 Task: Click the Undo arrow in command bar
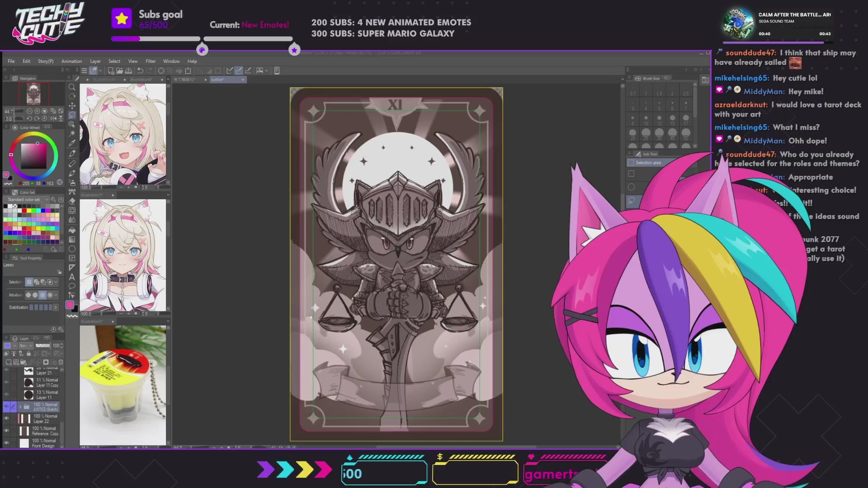[x=140, y=70]
